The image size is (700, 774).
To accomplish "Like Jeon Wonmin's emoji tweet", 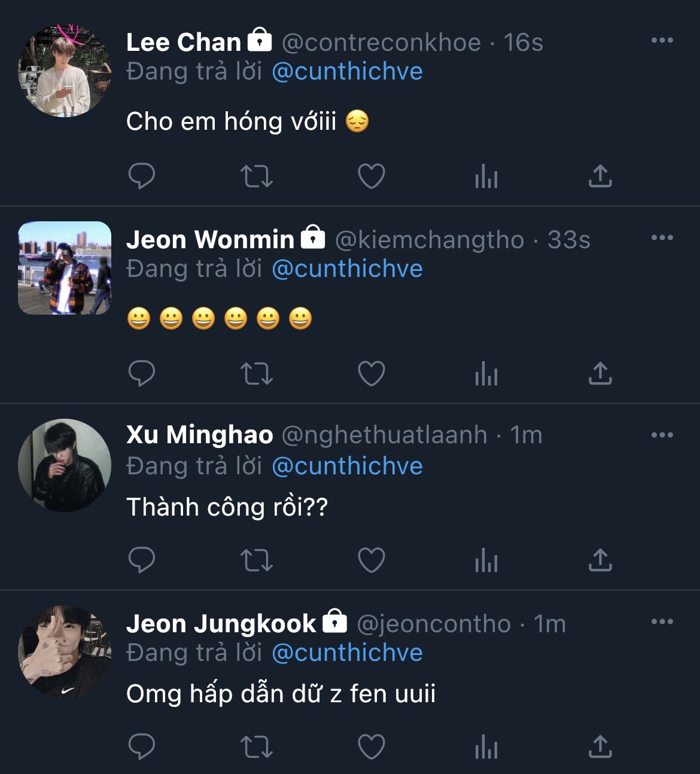I will (x=371, y=374).
